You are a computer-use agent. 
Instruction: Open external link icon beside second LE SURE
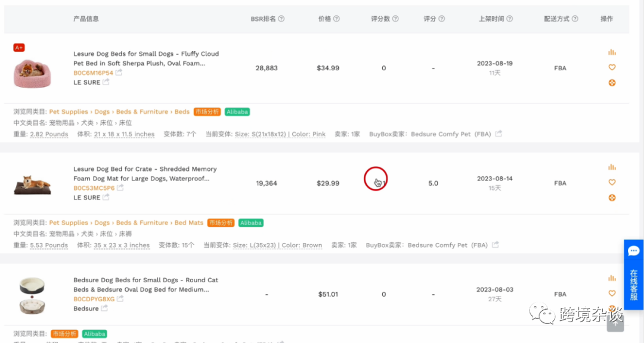106,197
